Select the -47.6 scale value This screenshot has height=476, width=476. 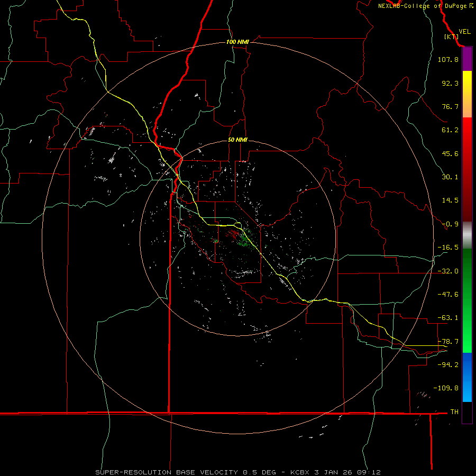[x=448, y=295]
